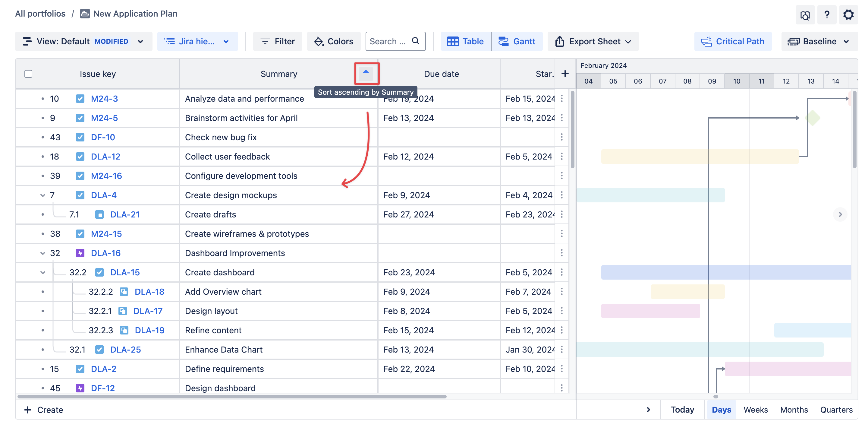The width and height of the screenshot is (868, 431).
Task: Check the select-all checkbox in header
Action: [x=28, y=74]
